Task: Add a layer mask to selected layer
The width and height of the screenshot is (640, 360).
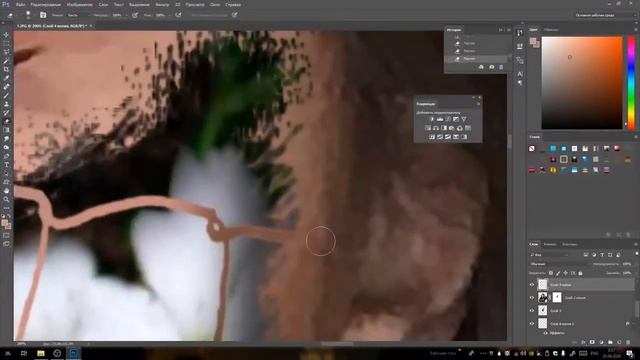Action: pos(592,342)
